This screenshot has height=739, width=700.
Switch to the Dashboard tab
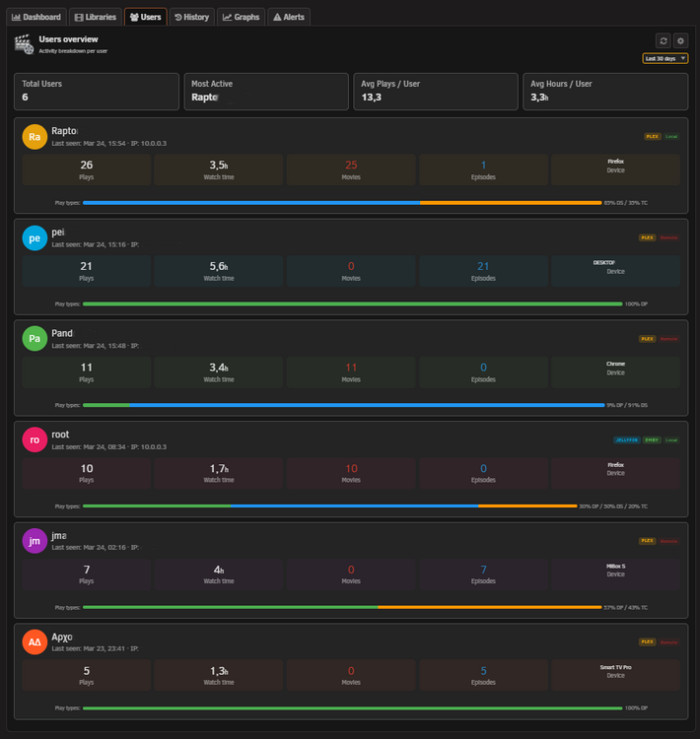pos(36,17)
